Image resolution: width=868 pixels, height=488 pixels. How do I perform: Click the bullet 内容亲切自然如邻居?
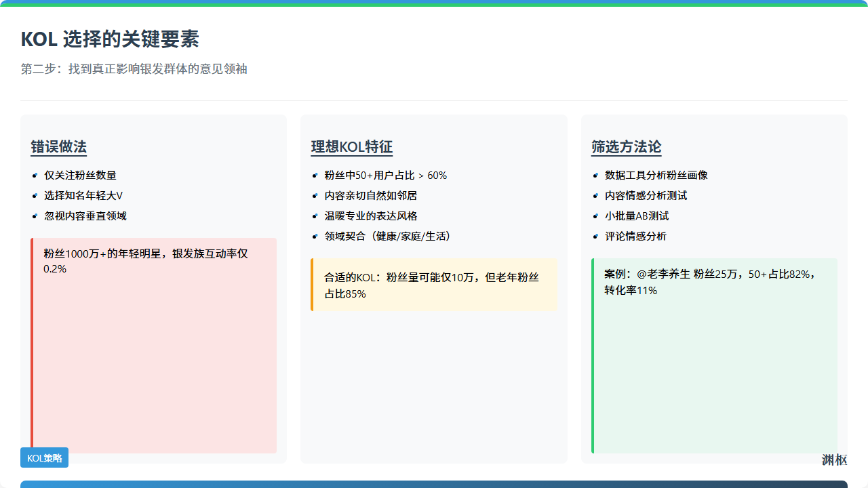370,195
